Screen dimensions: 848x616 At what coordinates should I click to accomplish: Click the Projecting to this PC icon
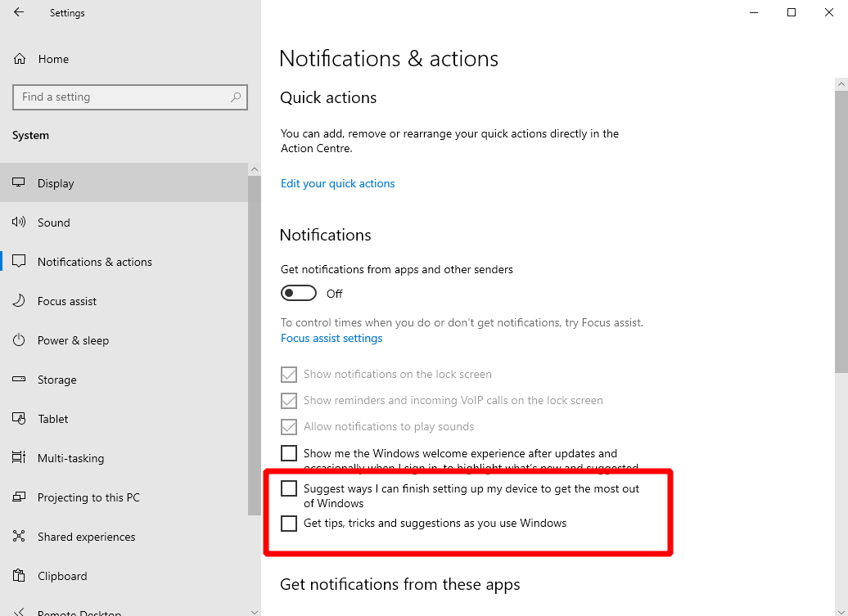click(19, 497)
